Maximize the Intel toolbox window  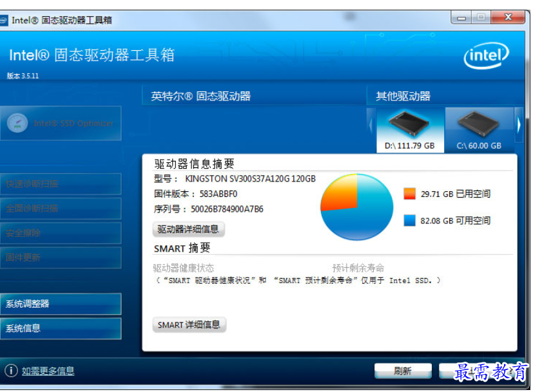481,17
